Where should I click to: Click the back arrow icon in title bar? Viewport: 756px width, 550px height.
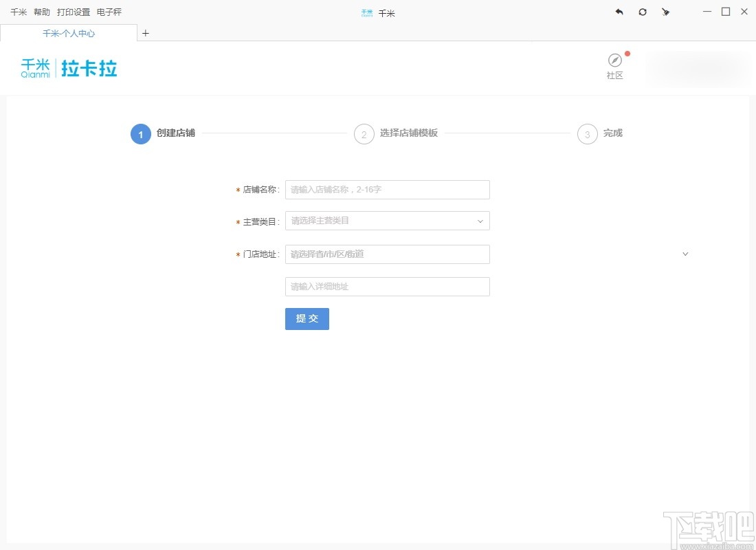(x=619, y=12)
